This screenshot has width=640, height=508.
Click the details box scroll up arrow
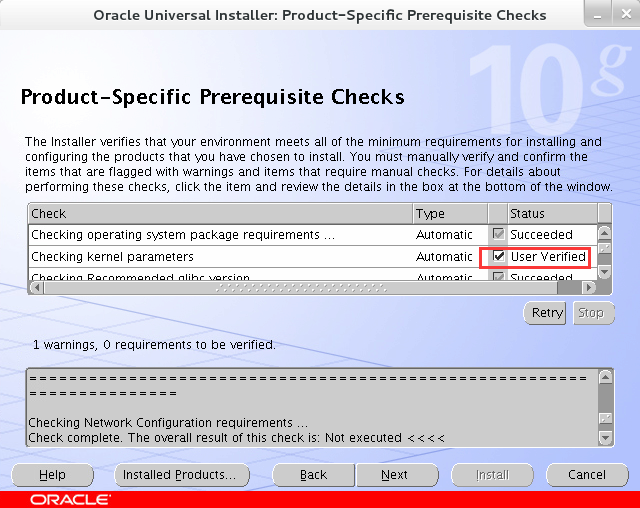[x=605, y=377]
